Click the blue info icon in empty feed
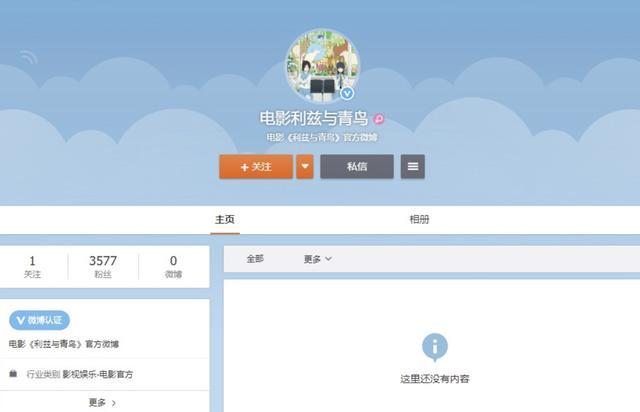The image size is (640, 412). coord(435,347)
